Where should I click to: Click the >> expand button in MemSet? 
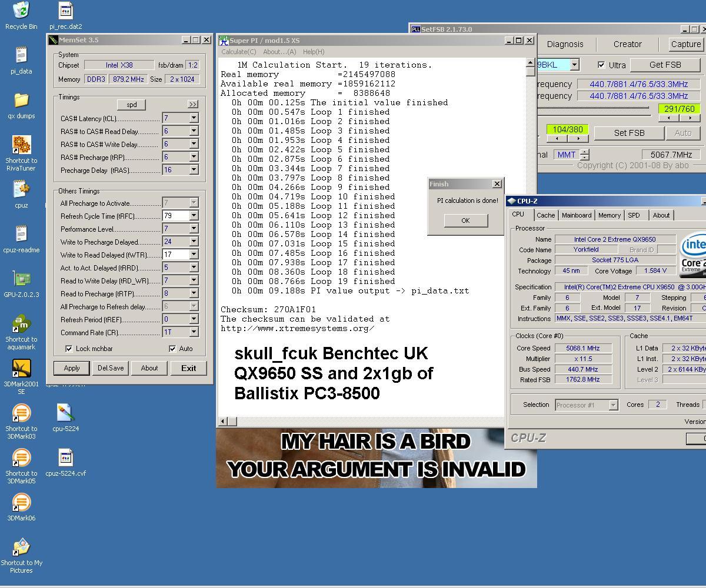tap(193, 104)
